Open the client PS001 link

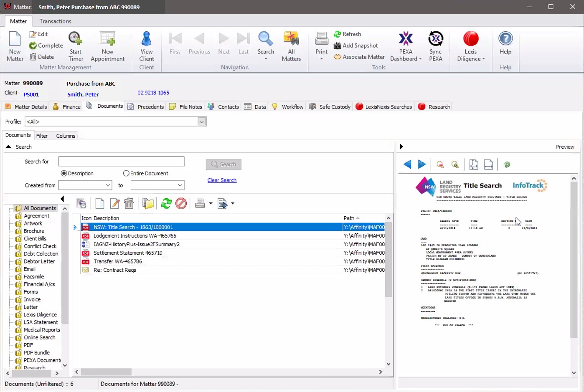31,94
